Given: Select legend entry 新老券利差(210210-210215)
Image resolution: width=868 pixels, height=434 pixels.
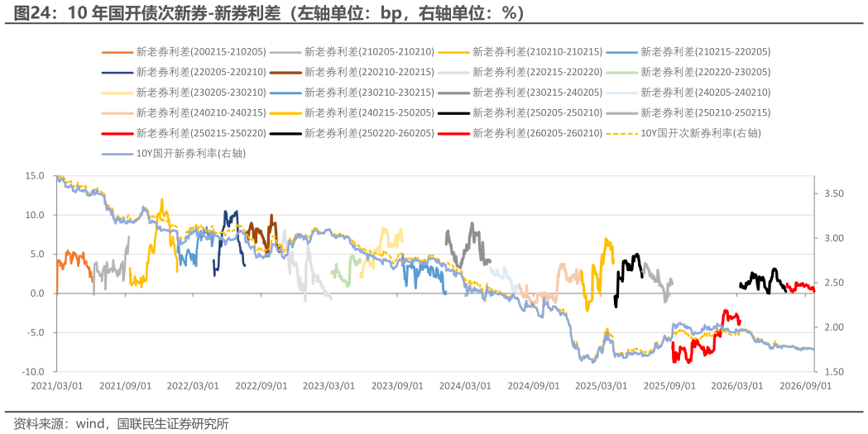Looking at the screenshot, I should (520, 52).
